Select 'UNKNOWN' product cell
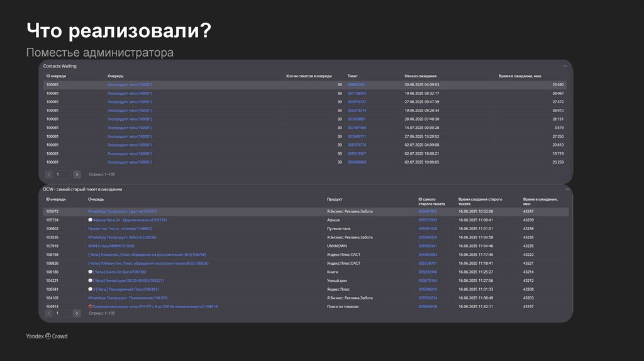 point(337,246)
